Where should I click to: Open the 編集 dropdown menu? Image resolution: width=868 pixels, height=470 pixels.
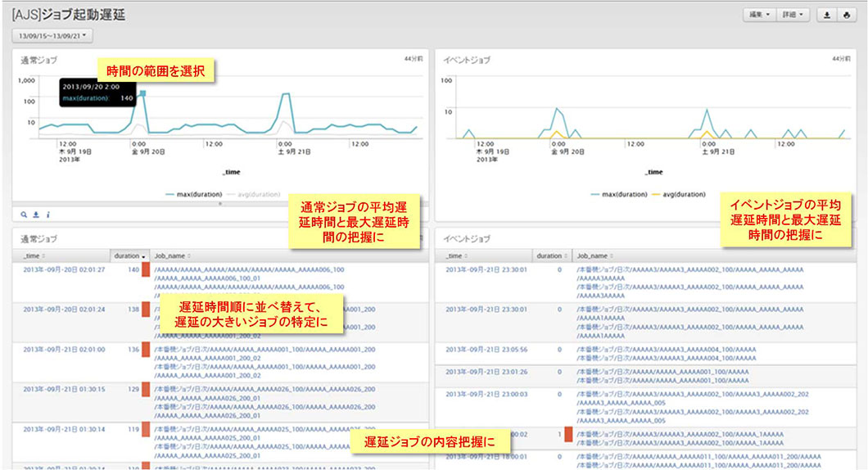[x=757, y=16]
